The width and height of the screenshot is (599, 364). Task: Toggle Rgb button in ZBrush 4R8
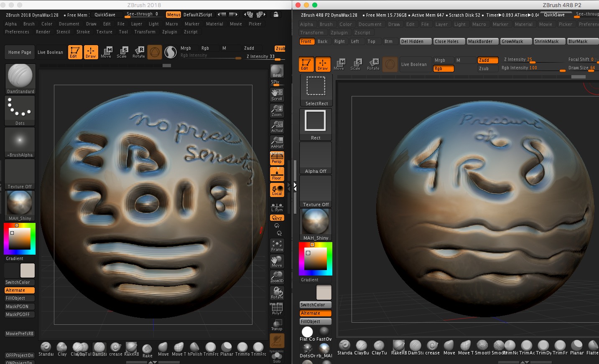pyautogui.click(x=444, y=68)
